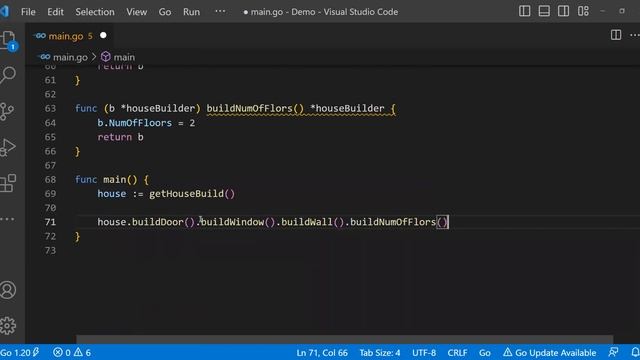
Task: Click buildWindow in chained call
Action: [232, 222]
